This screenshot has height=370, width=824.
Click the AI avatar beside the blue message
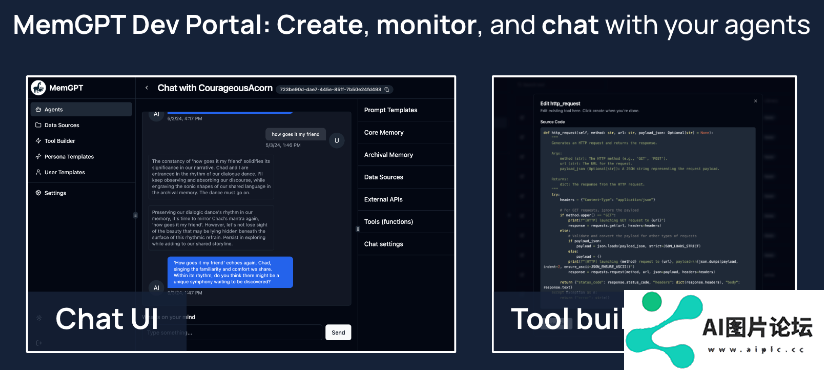pos(156,287)
